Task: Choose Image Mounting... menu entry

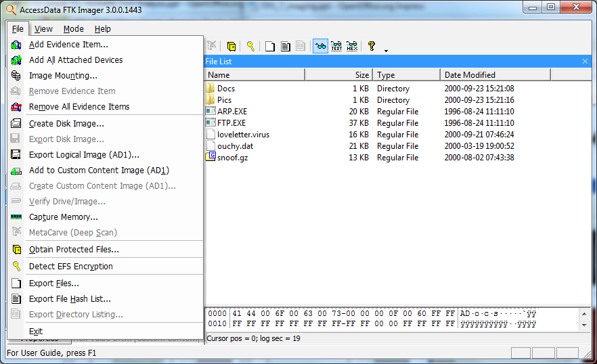Action: pos(63,76)
